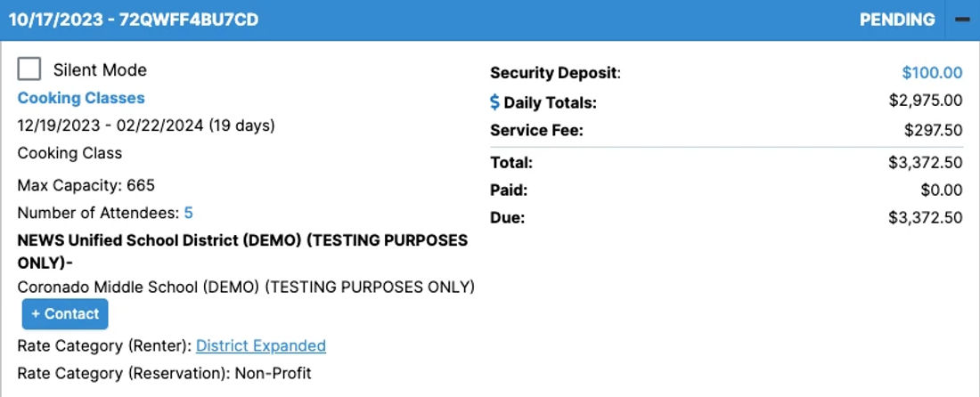Viewport: 980px width, 397px height.
Task: Select the $297.50 service fee amount
Action: tap(933, 131)
